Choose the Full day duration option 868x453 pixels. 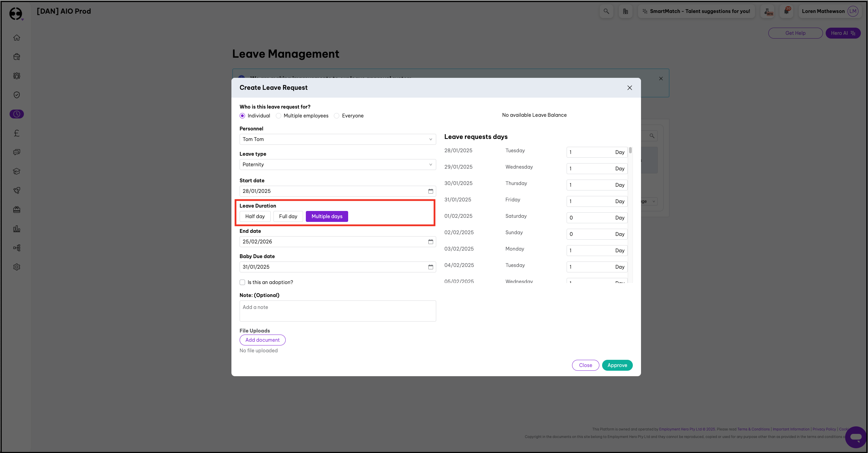pyautogui.click(x=288, y=216)
